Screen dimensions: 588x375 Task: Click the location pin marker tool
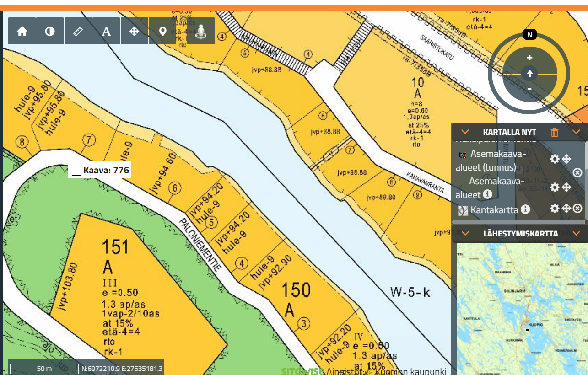[x=162, y=31]
